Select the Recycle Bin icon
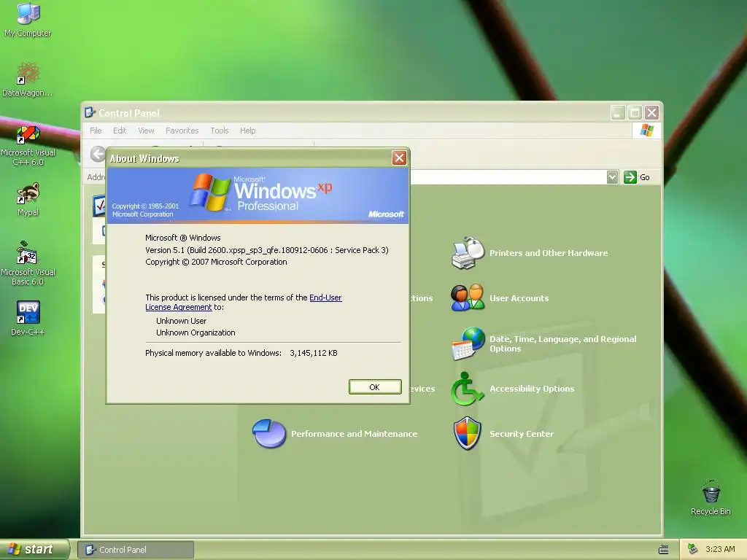The height and width of the screenshot is (560, 747). (x=711, y=498)
